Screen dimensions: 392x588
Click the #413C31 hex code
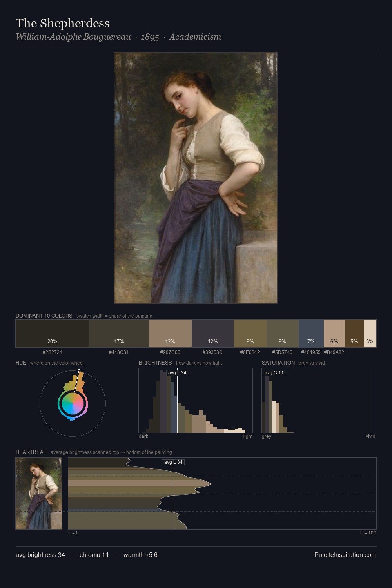(119, 352)
